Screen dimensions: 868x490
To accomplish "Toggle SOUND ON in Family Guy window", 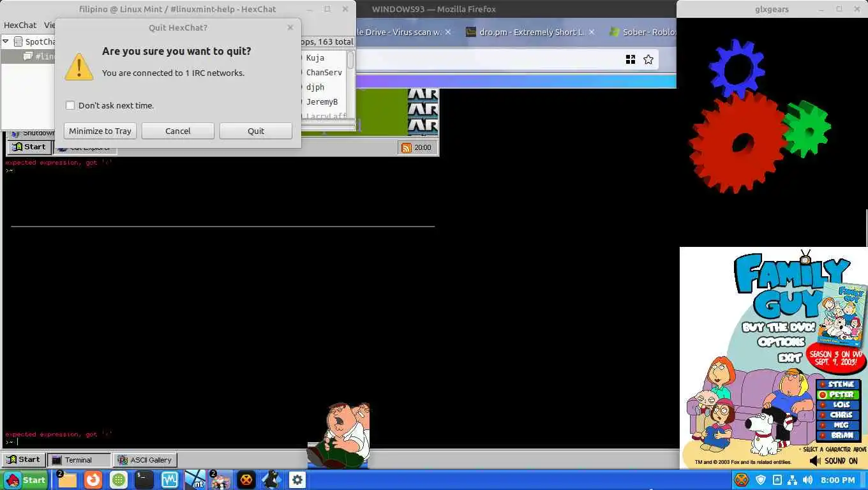I will pyautogui.click(x=834, y=461).
